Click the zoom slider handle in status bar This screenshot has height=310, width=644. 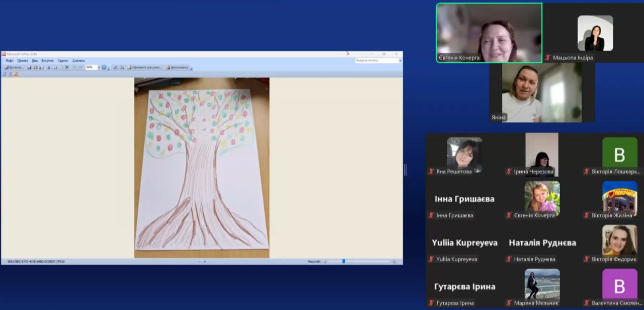(344, 262)
